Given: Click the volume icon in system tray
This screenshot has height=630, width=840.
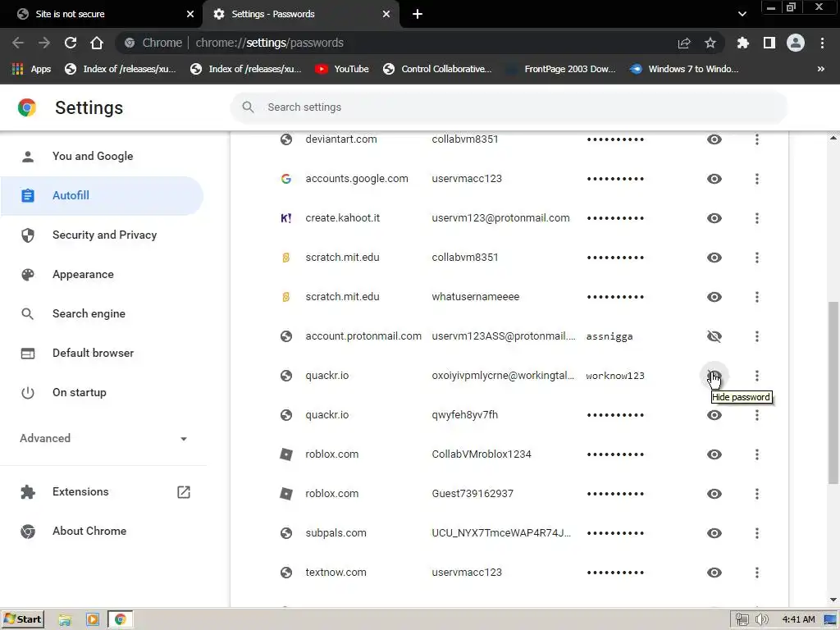Looking at the screenshot, I should pos(761,620).
